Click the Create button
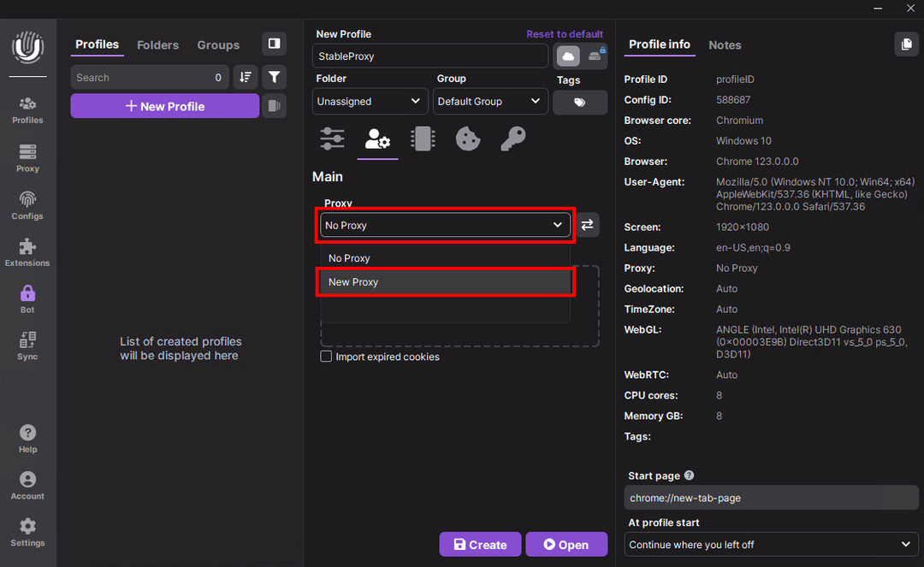The width and height of the screenshot is (924, 567). pos(480,545)
